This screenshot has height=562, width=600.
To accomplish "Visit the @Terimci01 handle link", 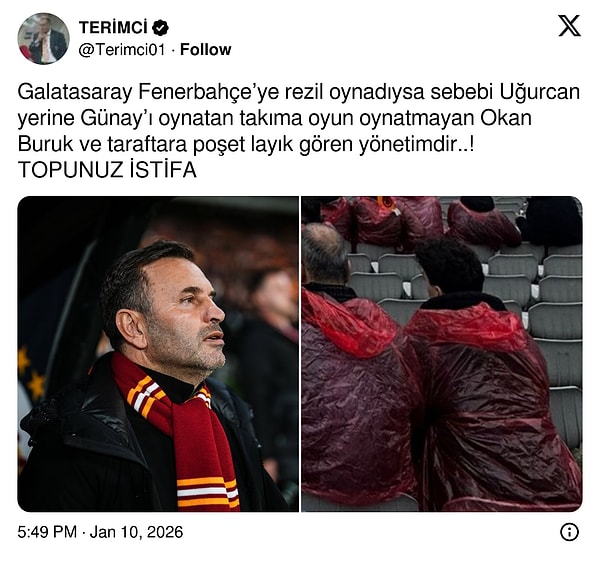I will (122, 50).
